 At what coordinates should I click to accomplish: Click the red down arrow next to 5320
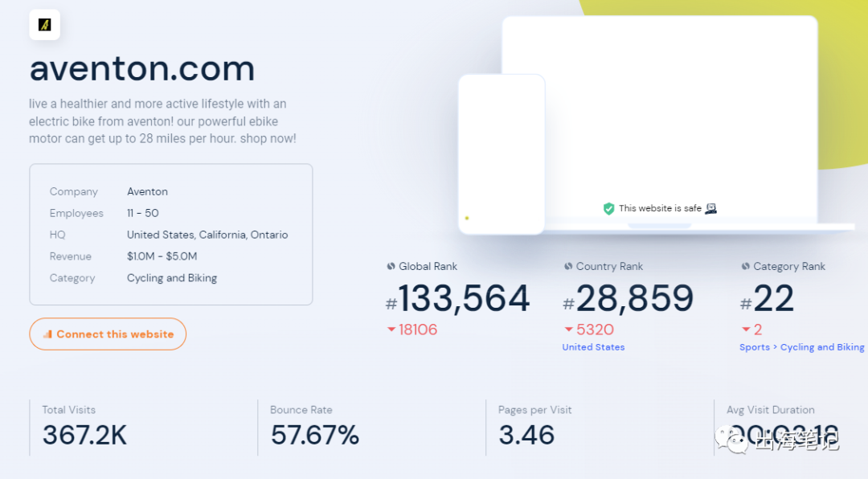coord(568,330)
